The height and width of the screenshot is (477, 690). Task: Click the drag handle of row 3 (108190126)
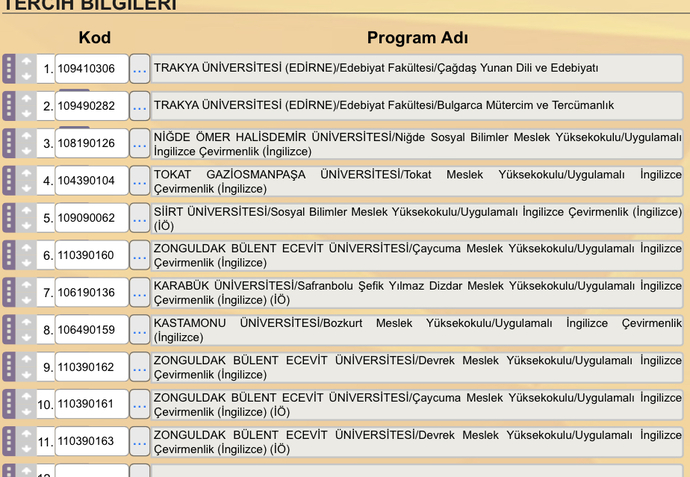pyautogui.click(x=9, y=143)
